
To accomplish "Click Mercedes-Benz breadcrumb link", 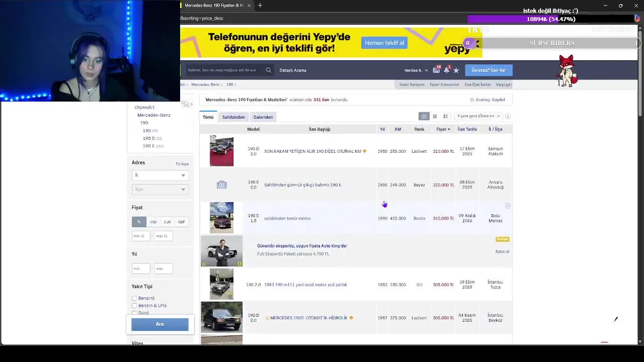I will [x=205, y=84].
